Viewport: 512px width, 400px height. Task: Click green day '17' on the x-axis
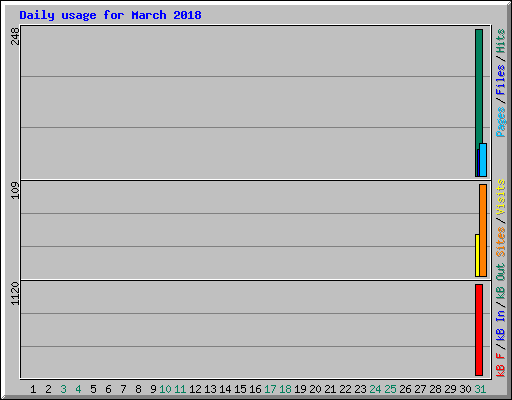(x=270, y=389)
